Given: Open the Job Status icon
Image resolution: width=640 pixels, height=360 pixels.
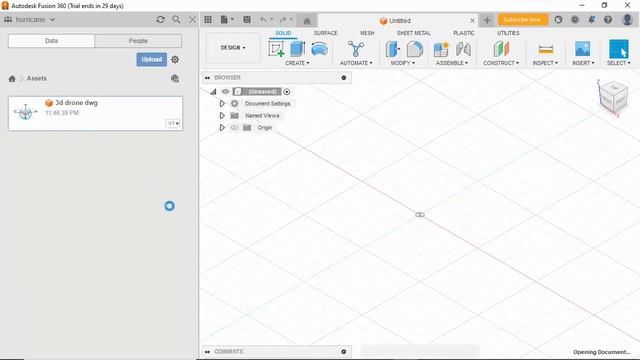Looking at the screenshot, I should tap(575, 20).
